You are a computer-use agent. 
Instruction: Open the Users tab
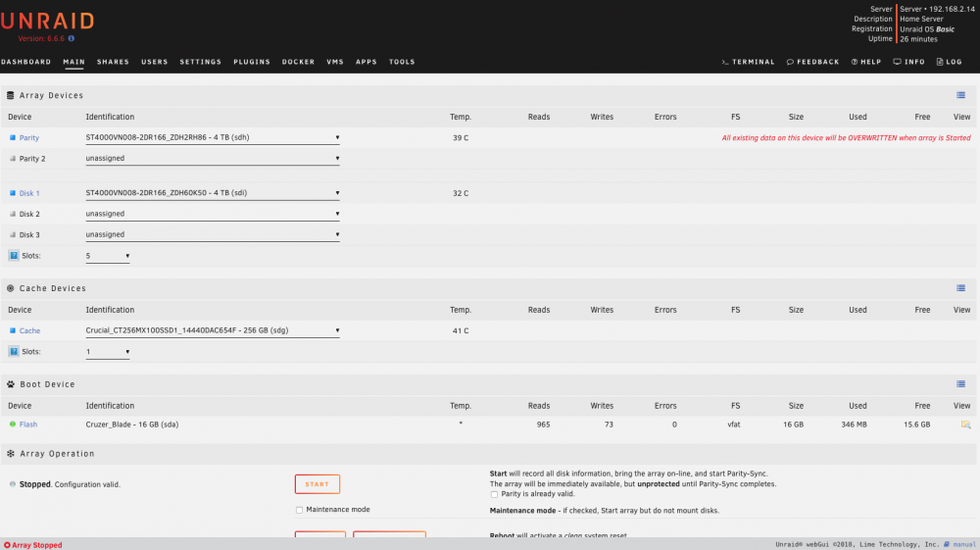[x=155, y=62]
